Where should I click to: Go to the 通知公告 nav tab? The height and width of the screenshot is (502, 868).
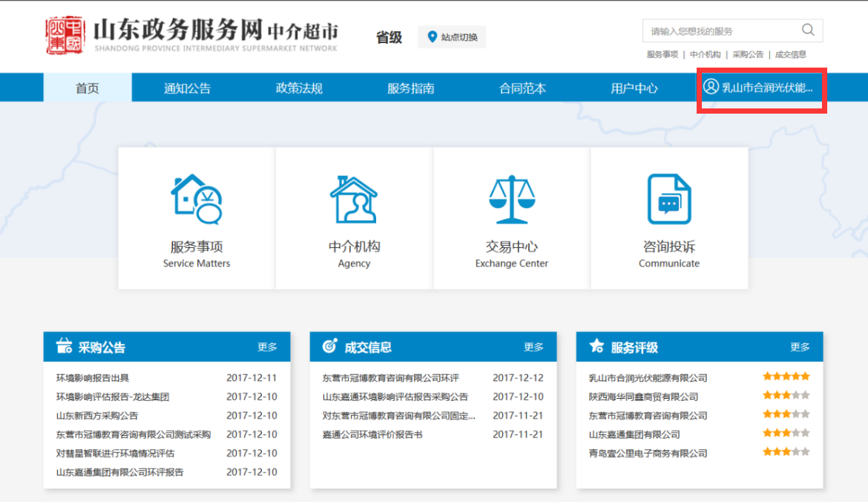pos(187,88)
